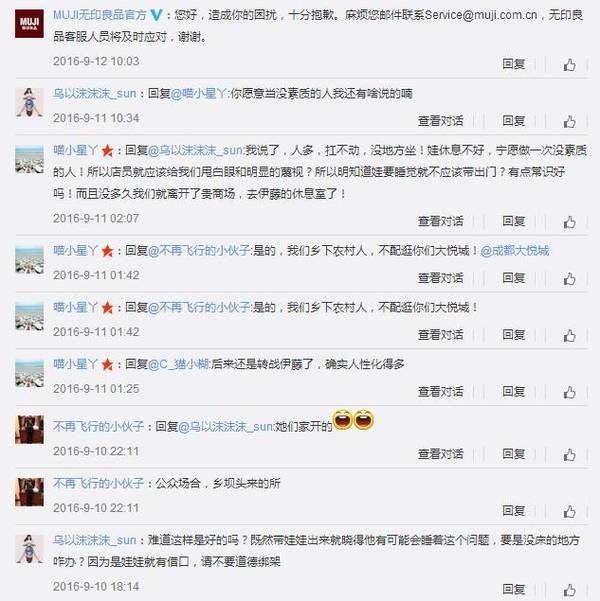Viewport: 600px width, 601px height.
Task: Click 查看对话 on the 2016-9-10 22:11 emoji comment
Action: [441, 454]
